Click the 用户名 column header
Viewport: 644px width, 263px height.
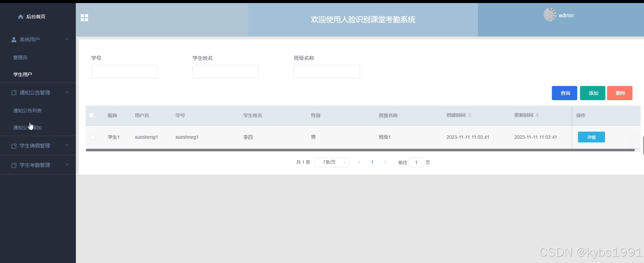(x=142, y=115)
